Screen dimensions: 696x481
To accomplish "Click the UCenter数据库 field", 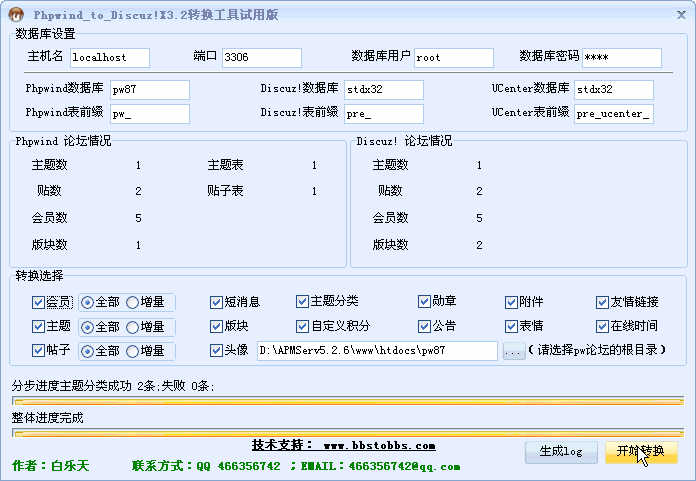I will pyautogui.click(x=614, y=90).
